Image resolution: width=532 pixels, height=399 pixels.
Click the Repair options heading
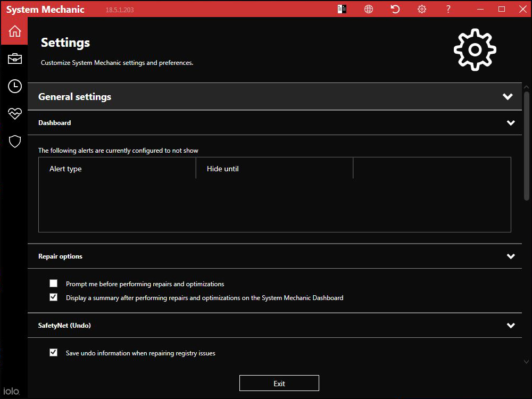(60, 256)
